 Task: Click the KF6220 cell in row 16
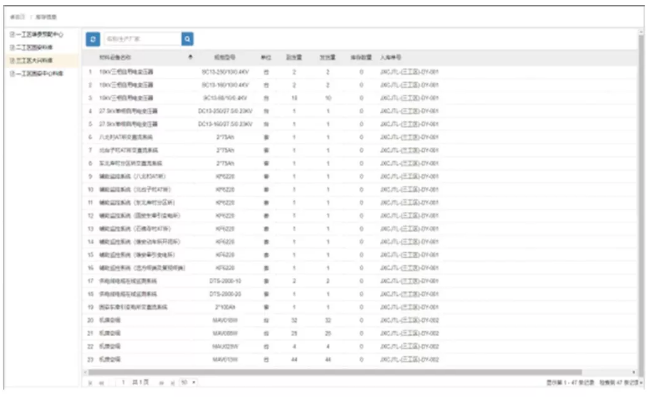tap(225, 268)
